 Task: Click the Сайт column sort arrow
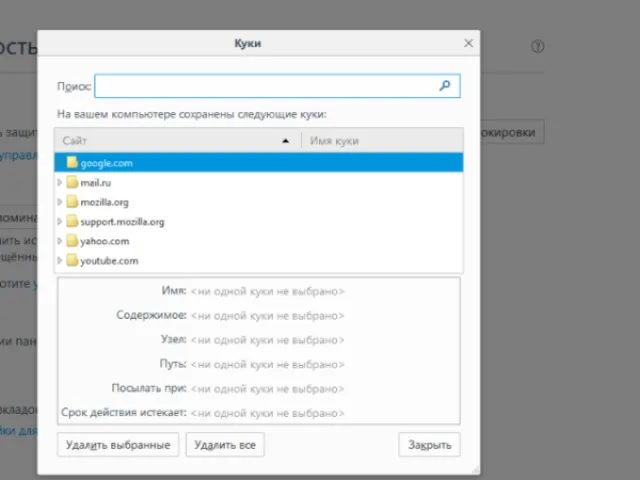pyautogui.click(x=285, y=141)
